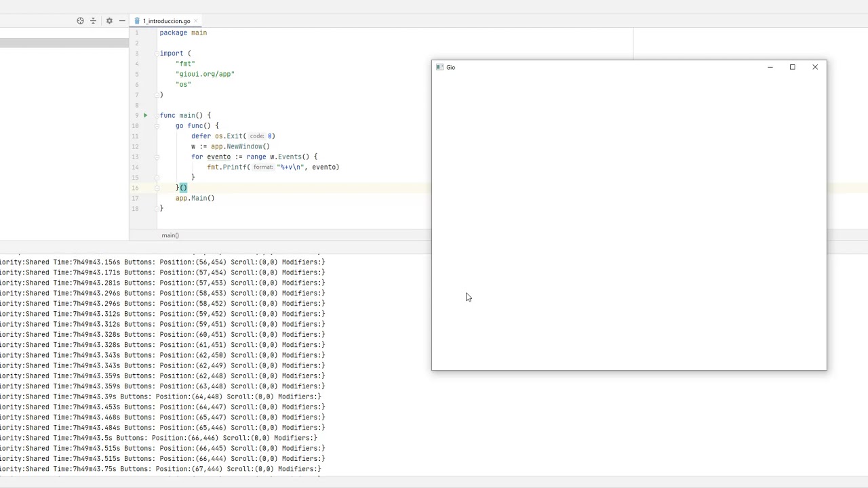This screenshot has height=488, width=868.
Task: Run main() using the green gutter arrow
Action: coord(145,115)
